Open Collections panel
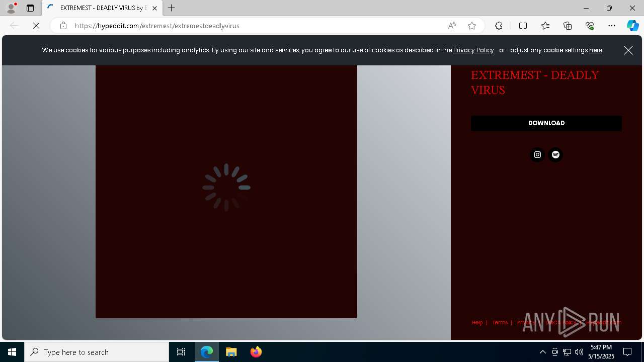Viewport: 644px width, 362px height. pyautogui.click(x=568, y=26)
